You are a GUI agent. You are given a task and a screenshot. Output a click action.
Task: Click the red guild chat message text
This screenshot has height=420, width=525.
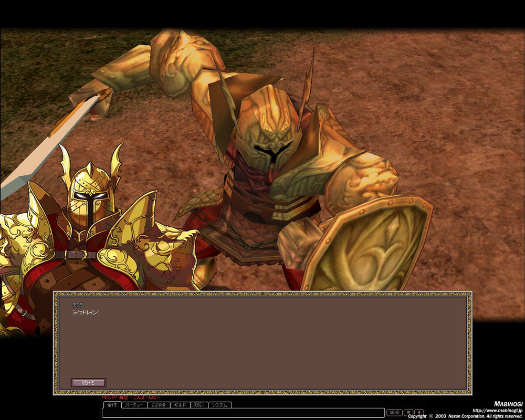(x=131, y=397)
